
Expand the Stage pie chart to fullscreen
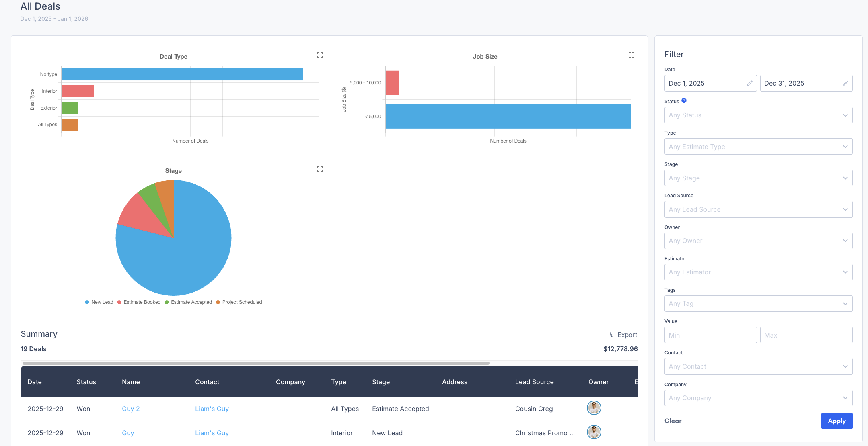[320, 169]
